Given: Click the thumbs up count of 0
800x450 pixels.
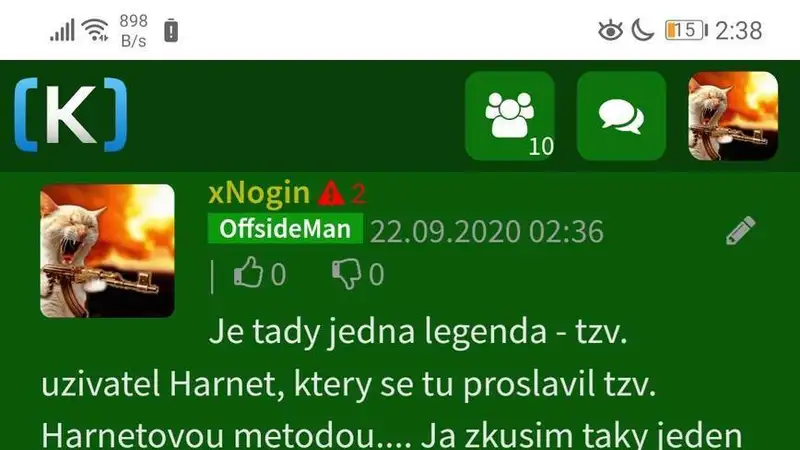Looking at the screenshot, I should 278,274.
